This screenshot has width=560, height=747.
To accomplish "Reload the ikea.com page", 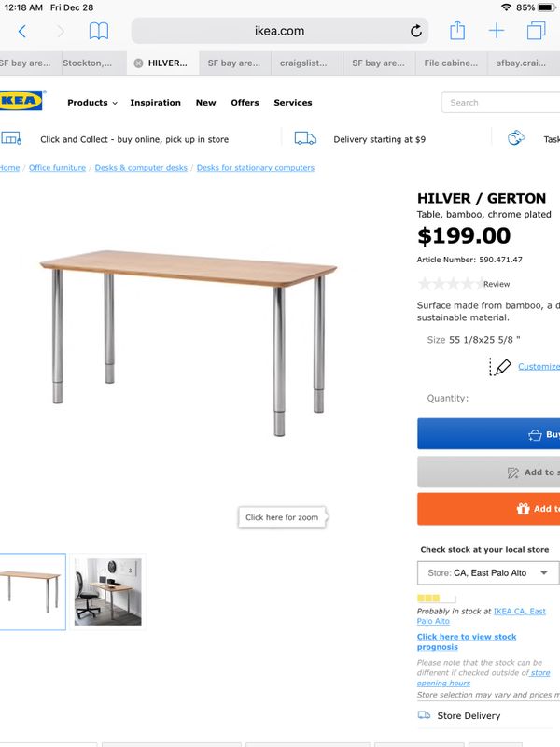I will coord(415,31).
